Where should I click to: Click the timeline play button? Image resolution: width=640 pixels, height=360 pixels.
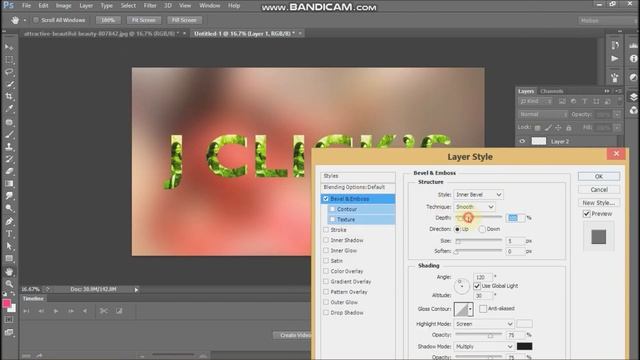coord(56,311)
